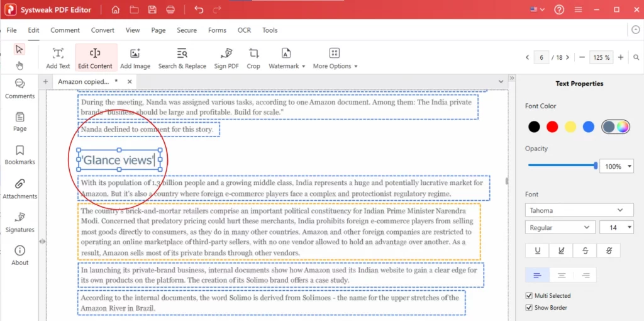Open the OCR menu

[244, 30]
